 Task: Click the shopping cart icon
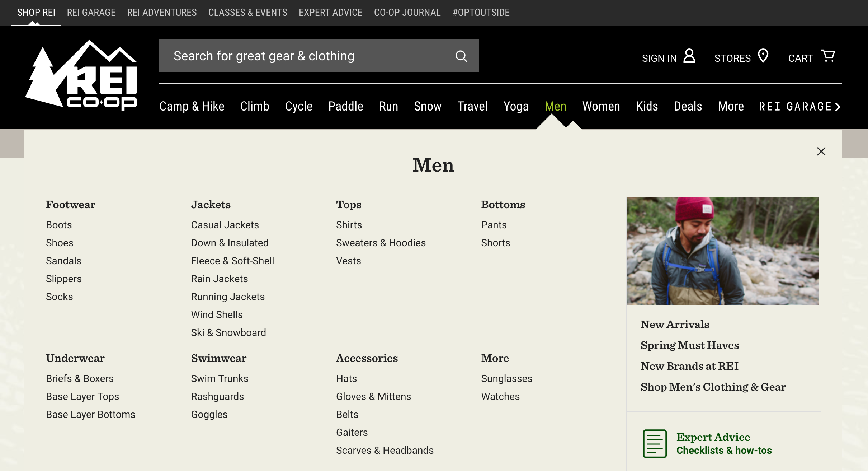(x=828, y=56)
